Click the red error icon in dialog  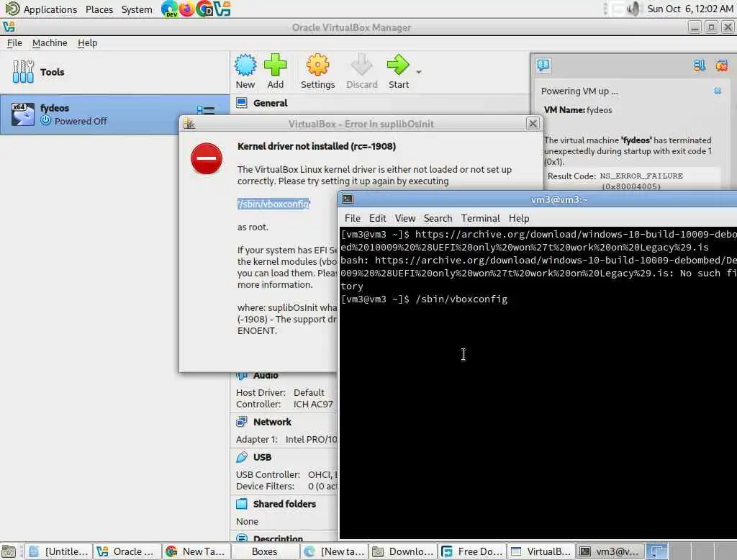207,158
